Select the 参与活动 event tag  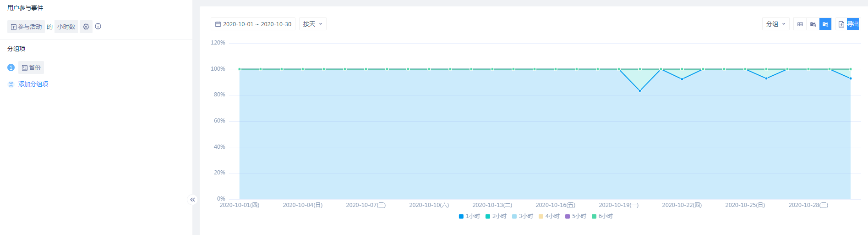click(26, 27)
